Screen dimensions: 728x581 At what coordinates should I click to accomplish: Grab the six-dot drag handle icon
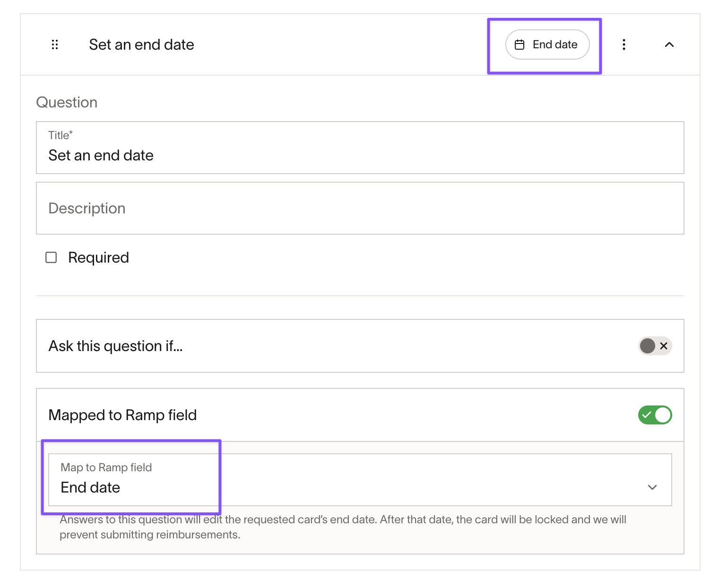pyautogui.click(x=55, y=44)
